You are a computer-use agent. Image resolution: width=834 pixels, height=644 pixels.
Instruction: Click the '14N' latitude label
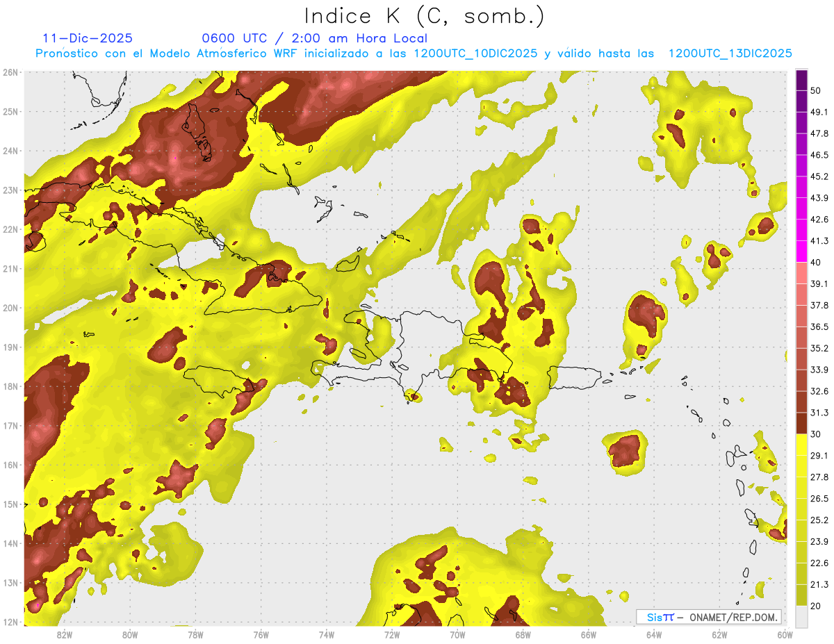click(10, 543)
